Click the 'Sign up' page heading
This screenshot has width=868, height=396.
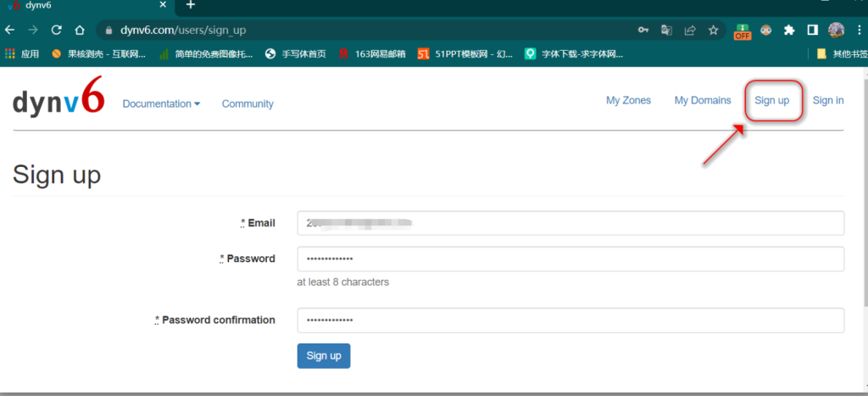(x=57, y=174)
